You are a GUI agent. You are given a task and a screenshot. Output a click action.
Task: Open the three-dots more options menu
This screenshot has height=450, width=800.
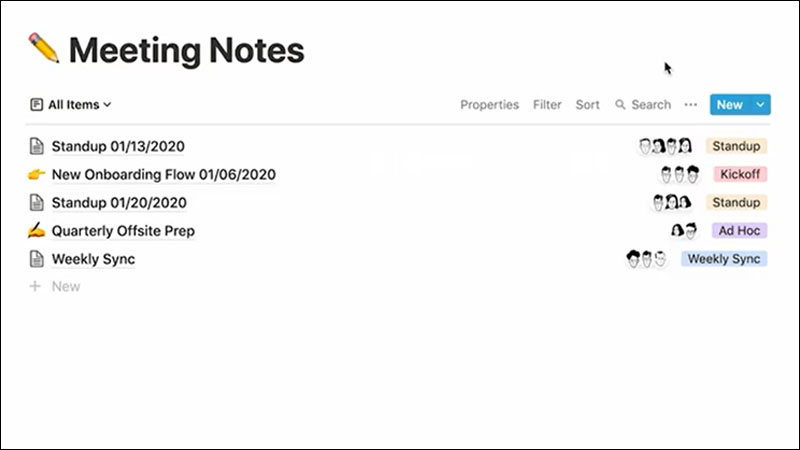coord(690,104)
